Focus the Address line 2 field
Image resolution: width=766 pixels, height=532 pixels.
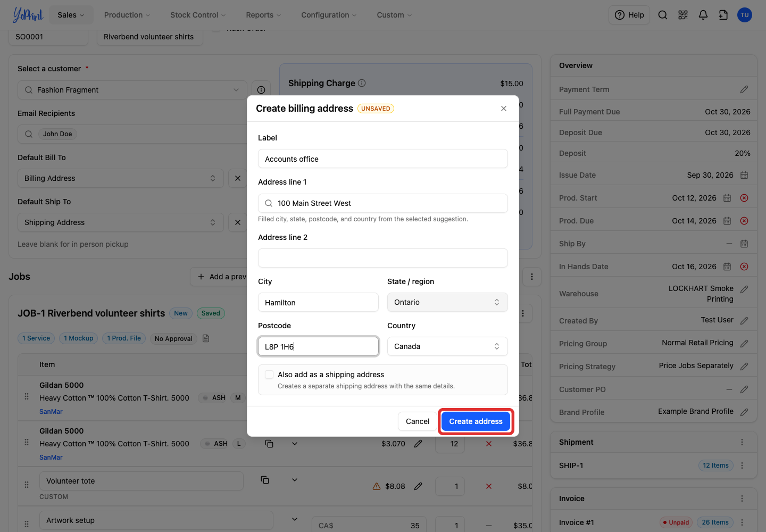coord(383,258)
